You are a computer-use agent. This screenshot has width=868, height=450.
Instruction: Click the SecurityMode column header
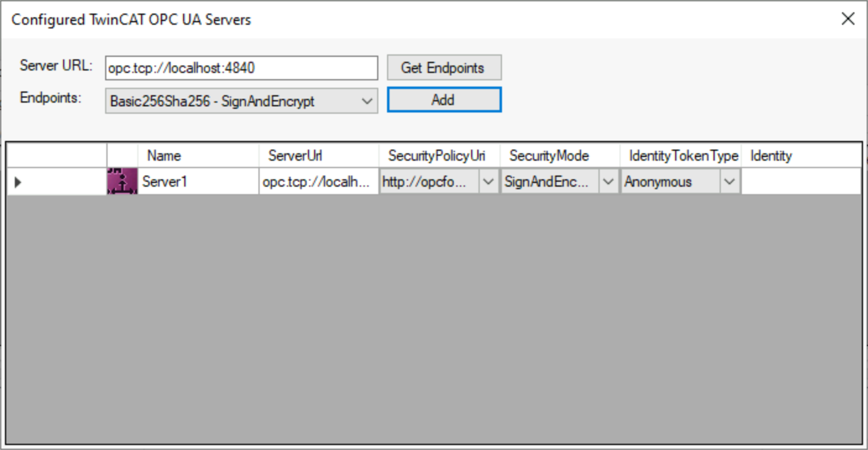tap(560, 156)
